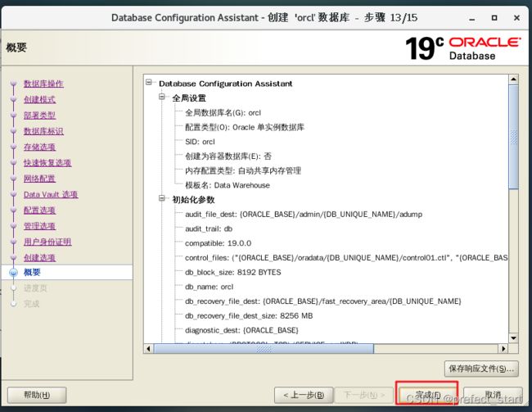
Task: Select the SID: orcl row
Action: (x=200, y=142)
